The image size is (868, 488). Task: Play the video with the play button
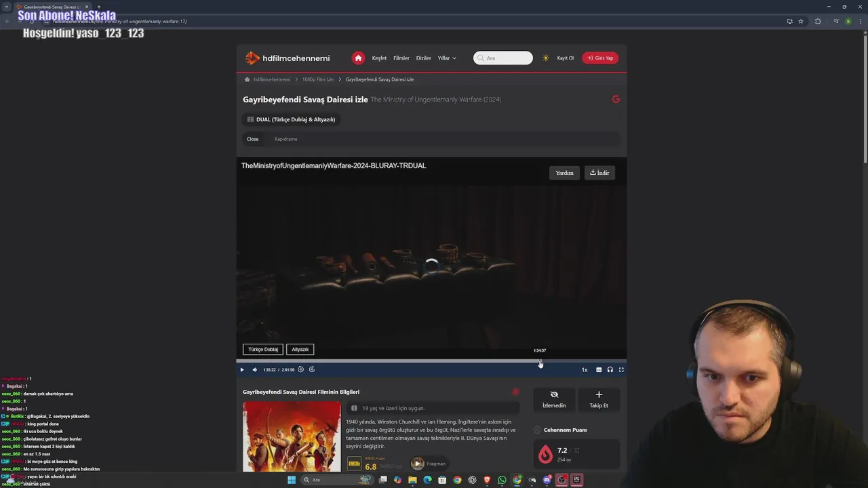242,369
